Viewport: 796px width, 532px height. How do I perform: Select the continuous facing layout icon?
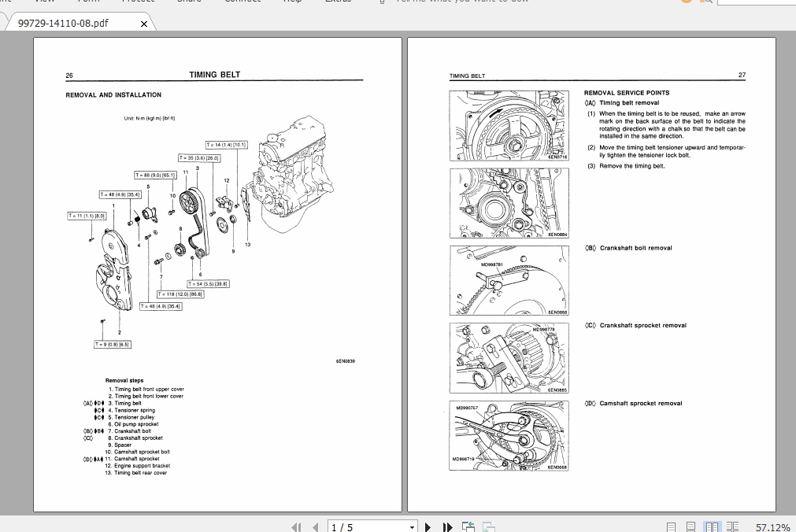pyautogui.click(x=733, y=526)
